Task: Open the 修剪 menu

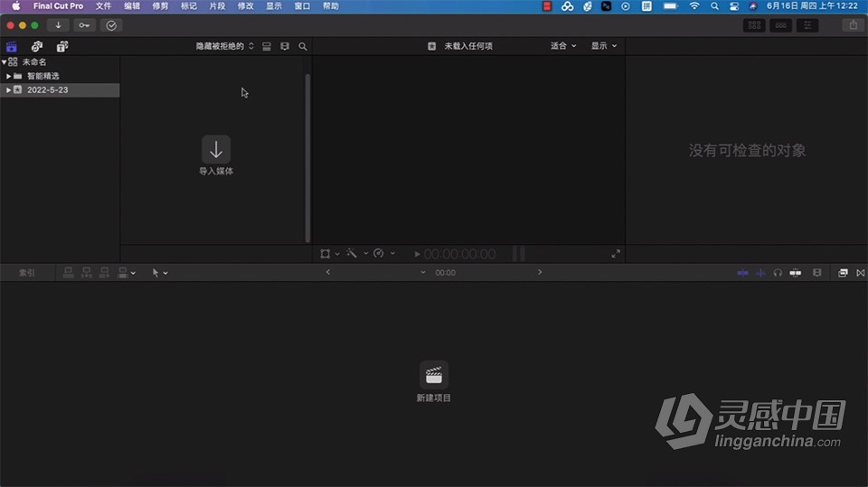Action: (x=160, y=6)
